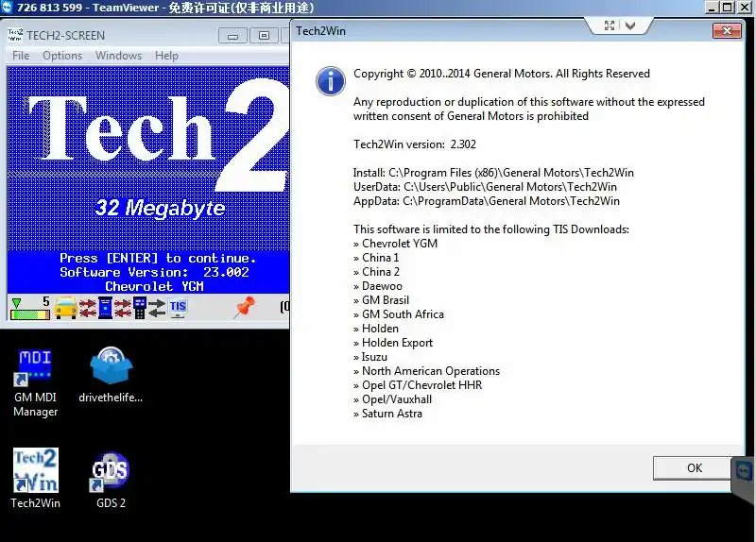Click the TeamViewer side panel icon
The width and height of the screenshot is (756, 542).
[x=744, y=470]
